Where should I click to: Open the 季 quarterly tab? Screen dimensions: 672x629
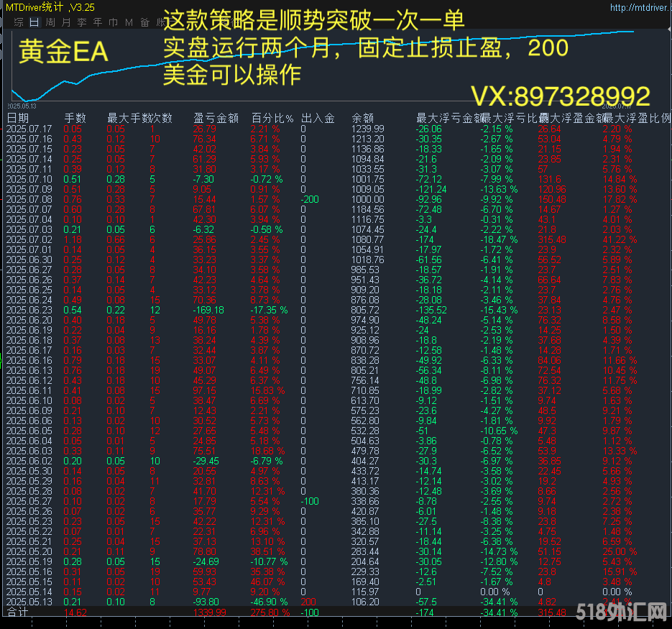tap(82, 22)
